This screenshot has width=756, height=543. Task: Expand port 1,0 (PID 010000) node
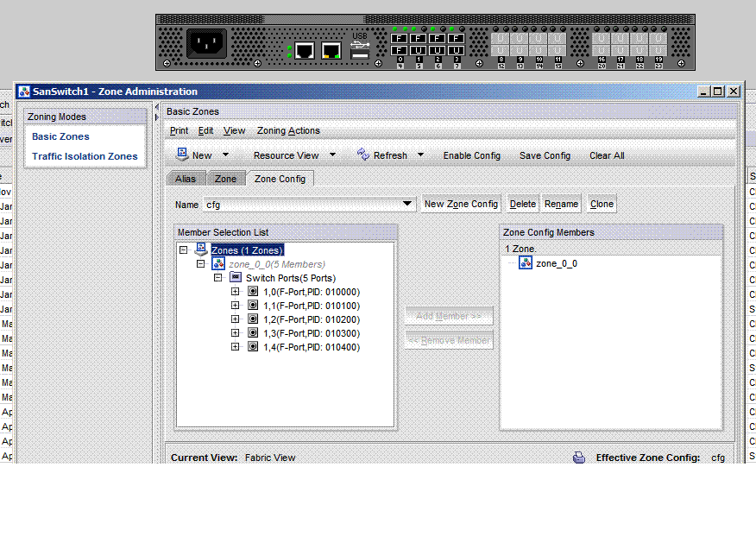236,291
